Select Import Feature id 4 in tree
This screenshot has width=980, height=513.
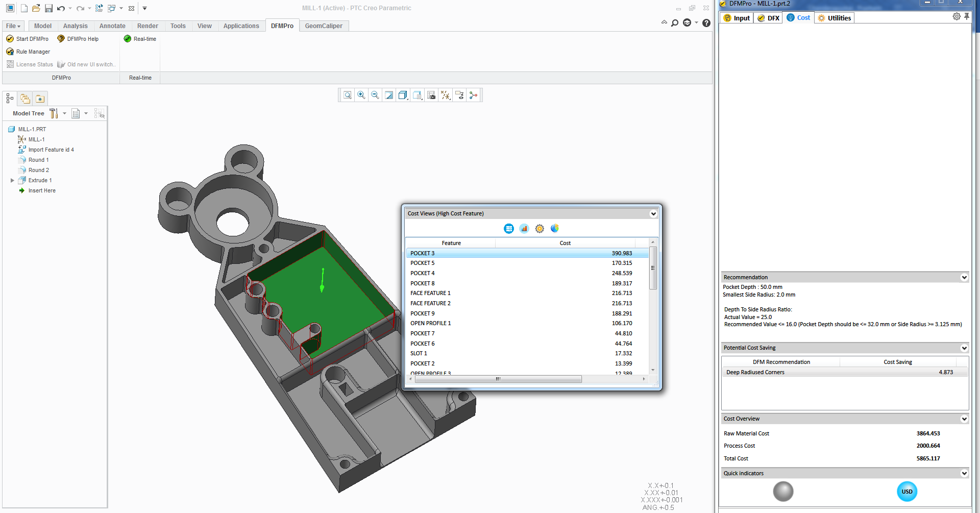pyautogui.click(x=51, y=150)
